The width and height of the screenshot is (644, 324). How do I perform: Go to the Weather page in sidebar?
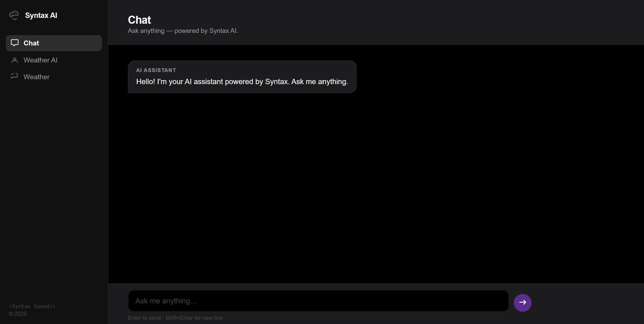tap(54, 77)
